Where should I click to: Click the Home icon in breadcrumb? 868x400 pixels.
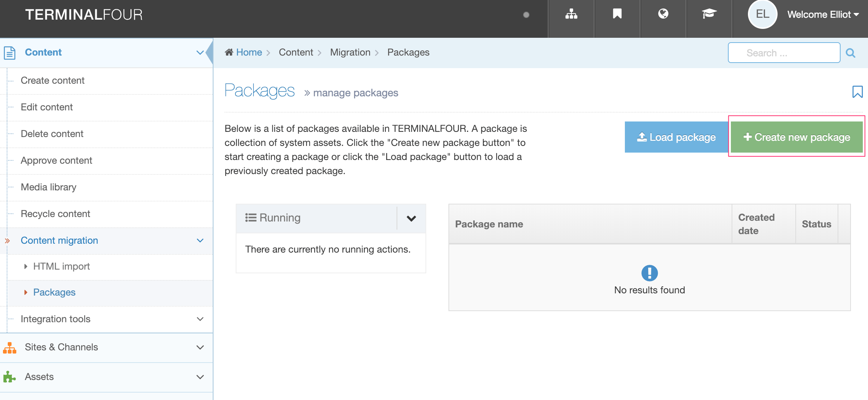point(229,52)
